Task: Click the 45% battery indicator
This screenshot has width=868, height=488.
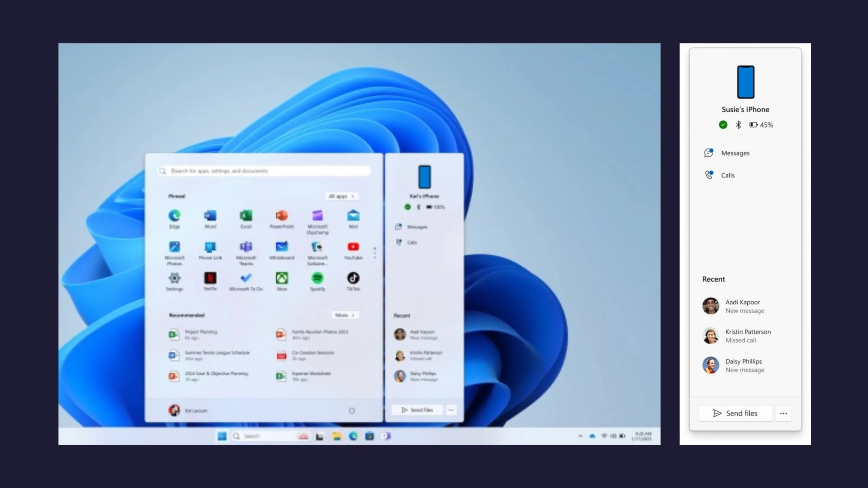Action: point(761,125)
